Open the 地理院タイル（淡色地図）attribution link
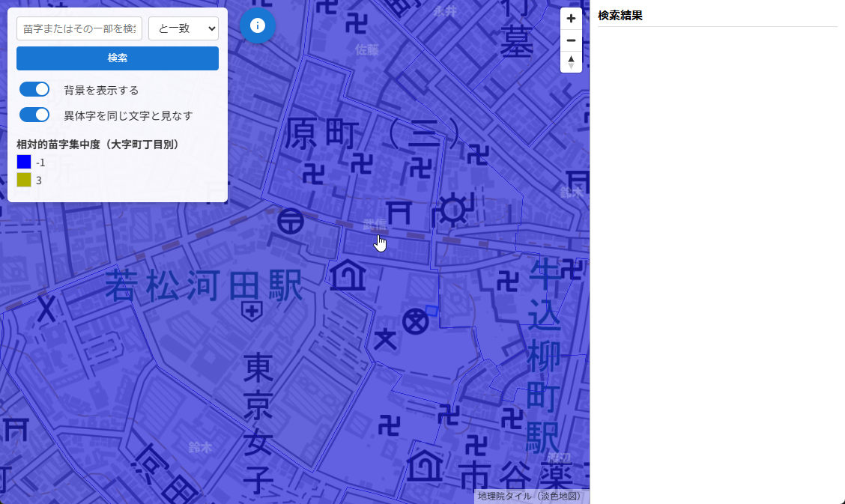This screenshot has height=504, width=845. pyautogui.click(x=531, y=496)
